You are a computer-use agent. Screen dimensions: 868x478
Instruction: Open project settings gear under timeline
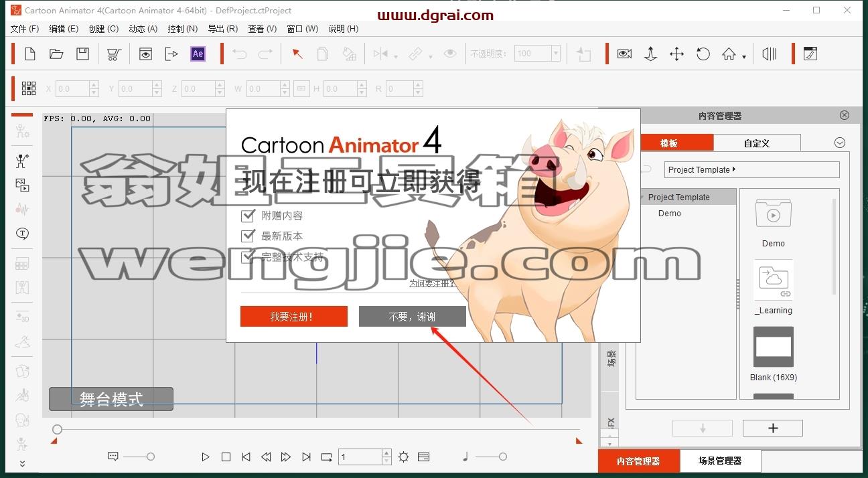403,457
